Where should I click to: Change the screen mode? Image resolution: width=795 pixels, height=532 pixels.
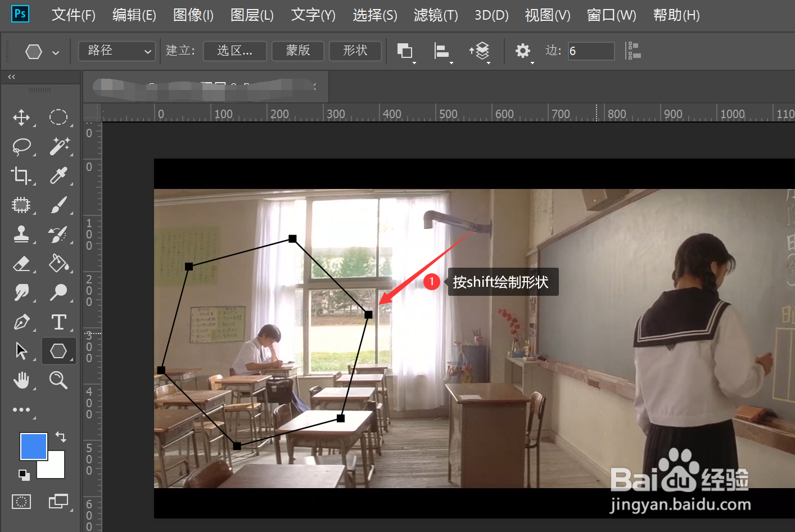[58, 501]
